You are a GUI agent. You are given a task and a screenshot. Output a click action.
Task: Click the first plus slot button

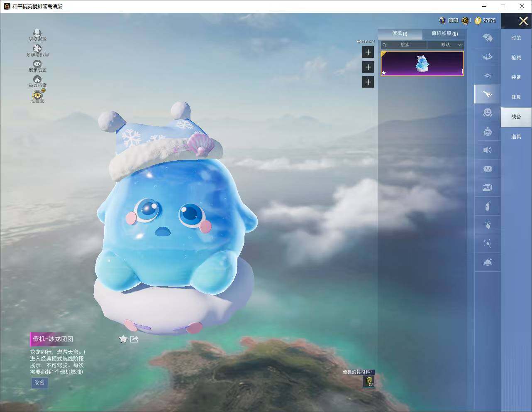click(368, 52)
